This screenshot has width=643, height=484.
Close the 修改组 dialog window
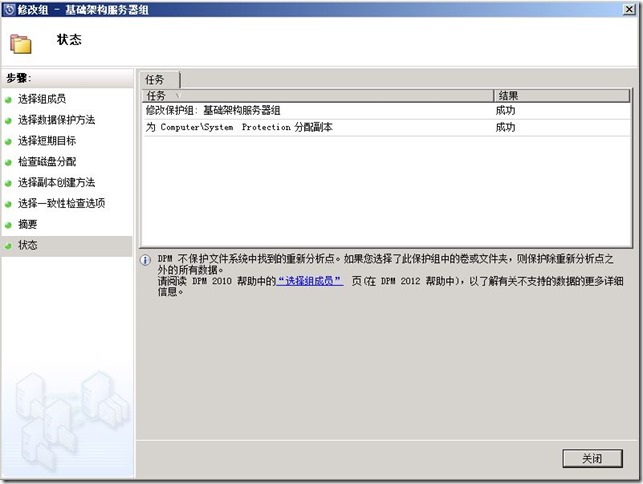pos(629,9)
